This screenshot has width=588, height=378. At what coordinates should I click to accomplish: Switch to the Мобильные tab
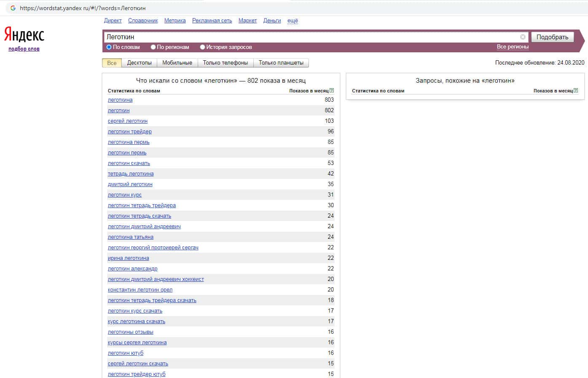[x=177, y=63]
